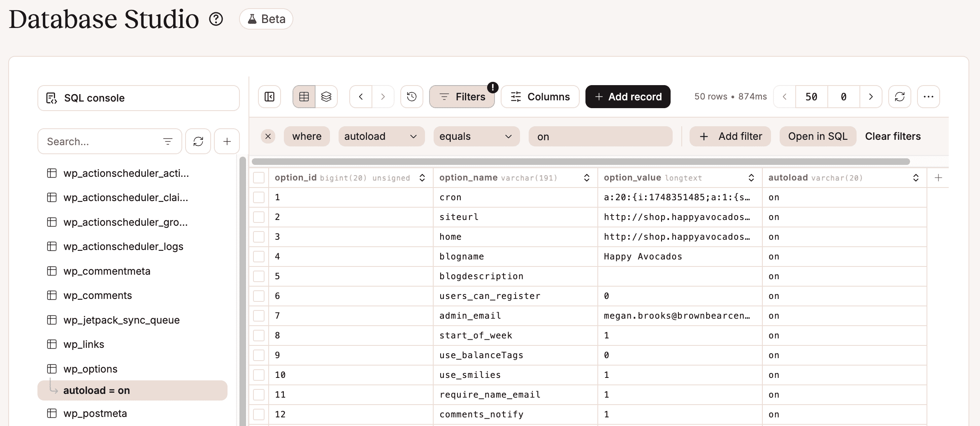Open wp_actionscheduler_acti... table
The width and height of the screenshot is (980, 426).
pos(132,173)
